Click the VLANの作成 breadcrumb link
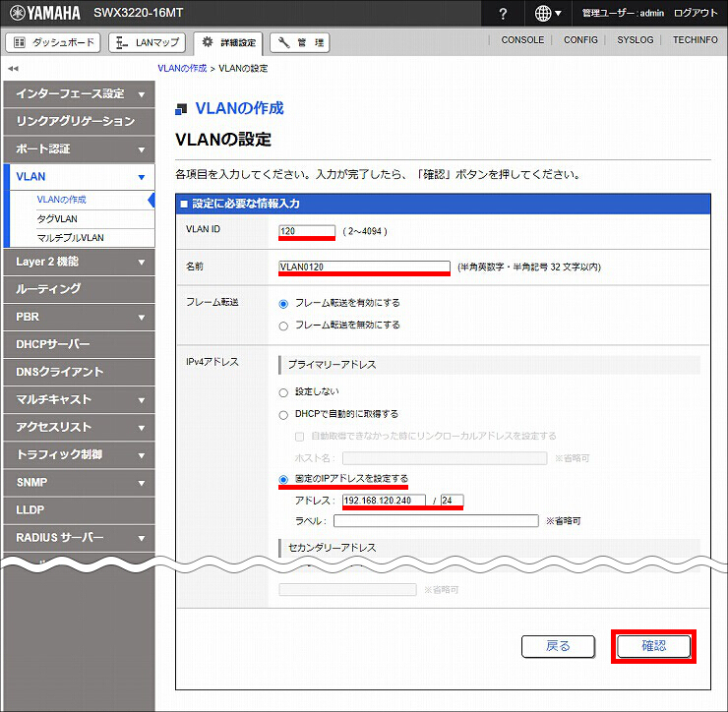Viewport: 728px width, 712px height. (x=182, y=68)
